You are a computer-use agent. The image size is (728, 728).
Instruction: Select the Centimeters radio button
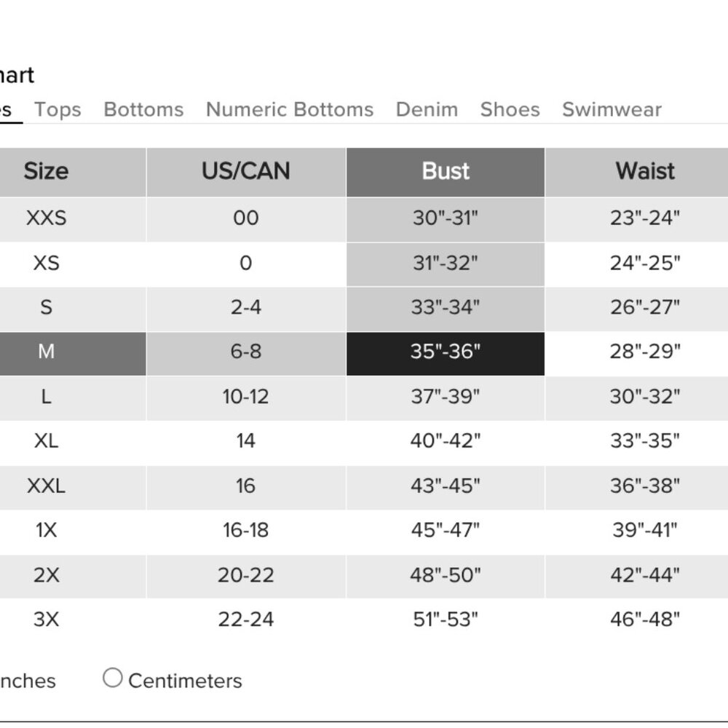(x=112, y=678)
